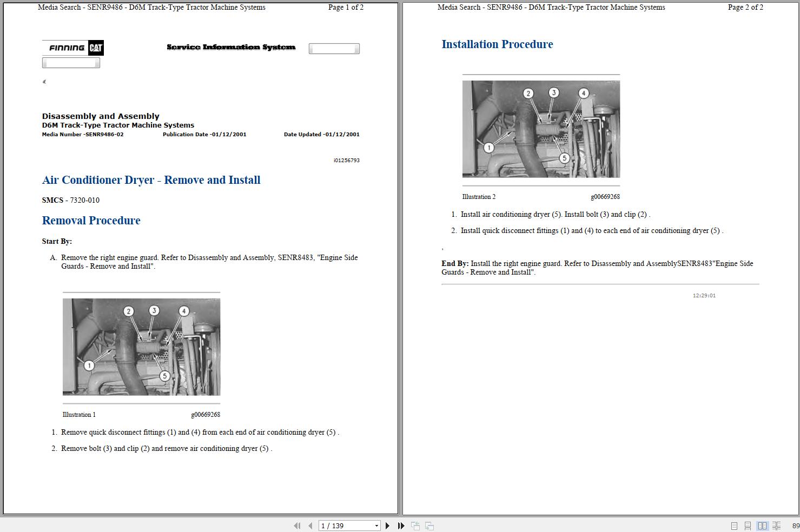Click the input box under the Finning logo
Image resolution: width=800 pixels, height=532 pixels.
[x=71, y=63]
